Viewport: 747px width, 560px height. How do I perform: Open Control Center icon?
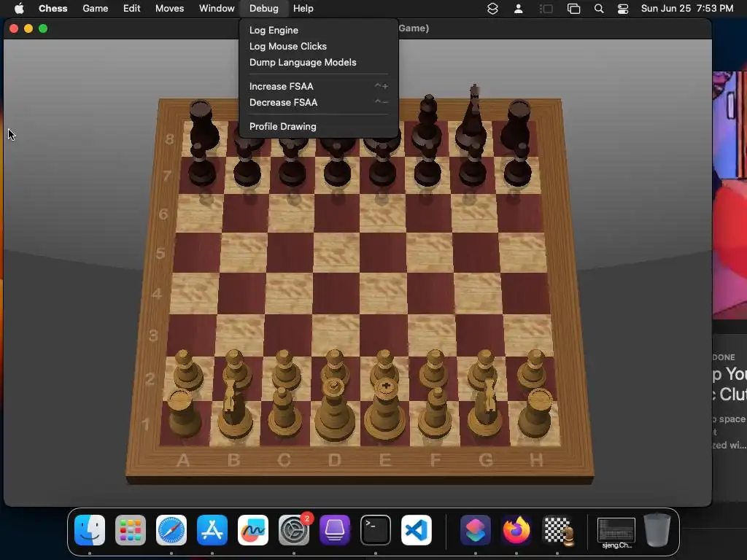pyautogui.click(x=623, y=9)
